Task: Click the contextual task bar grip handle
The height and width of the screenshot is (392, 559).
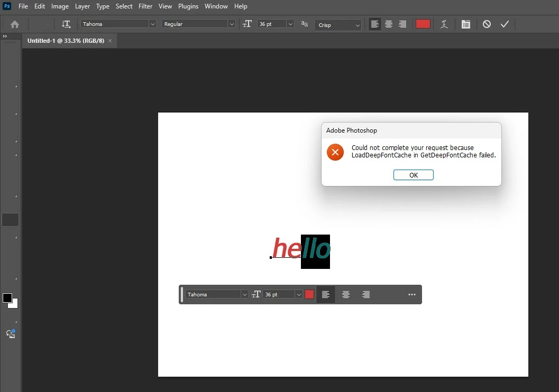Action: (x=182, y=294)
